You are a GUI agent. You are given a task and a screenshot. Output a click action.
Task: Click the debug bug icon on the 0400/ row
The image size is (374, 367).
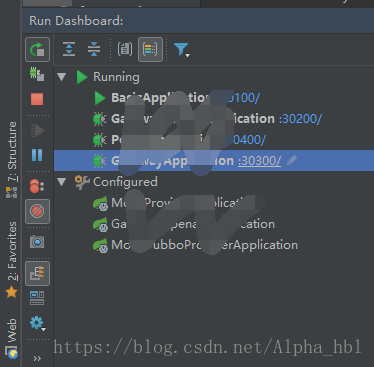tap(100, 140)
